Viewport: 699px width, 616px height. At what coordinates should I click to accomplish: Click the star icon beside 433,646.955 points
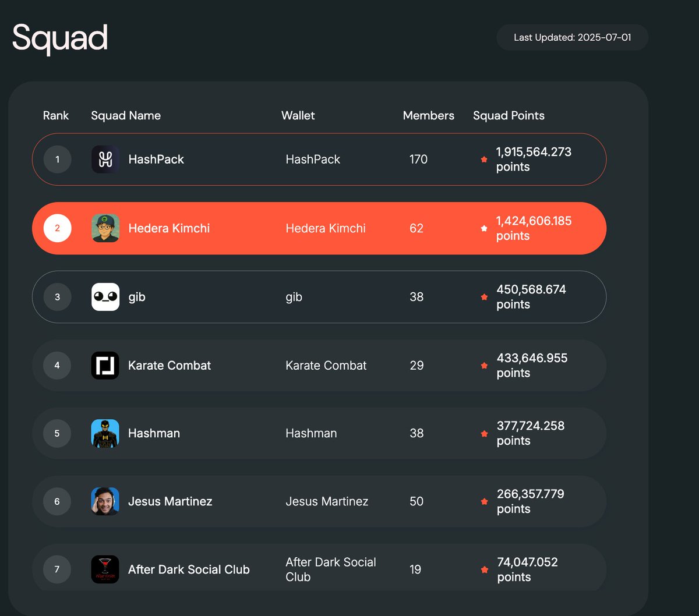pos(484,366)
